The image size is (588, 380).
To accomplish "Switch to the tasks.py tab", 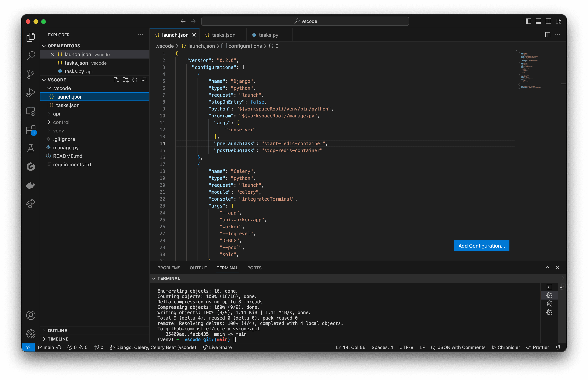I will click(268, 35).
